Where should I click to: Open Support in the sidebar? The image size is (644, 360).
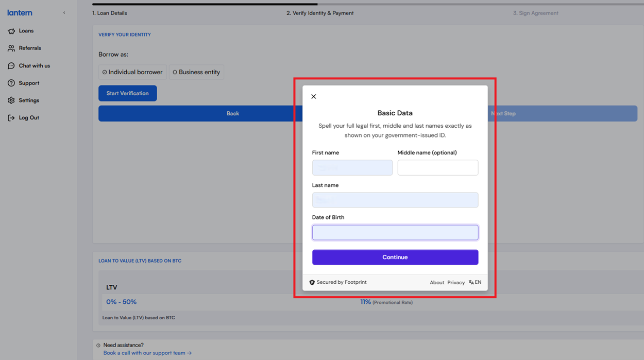point(29,83)
